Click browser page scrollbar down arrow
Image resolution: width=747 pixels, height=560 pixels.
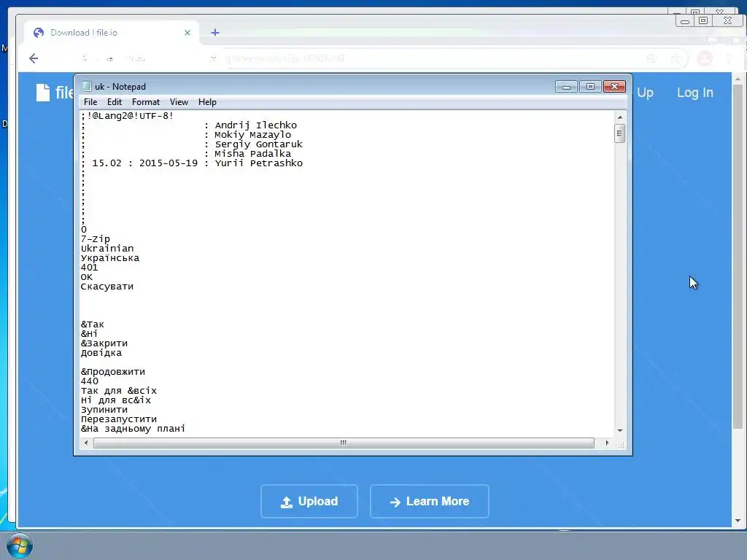(738, 521)
